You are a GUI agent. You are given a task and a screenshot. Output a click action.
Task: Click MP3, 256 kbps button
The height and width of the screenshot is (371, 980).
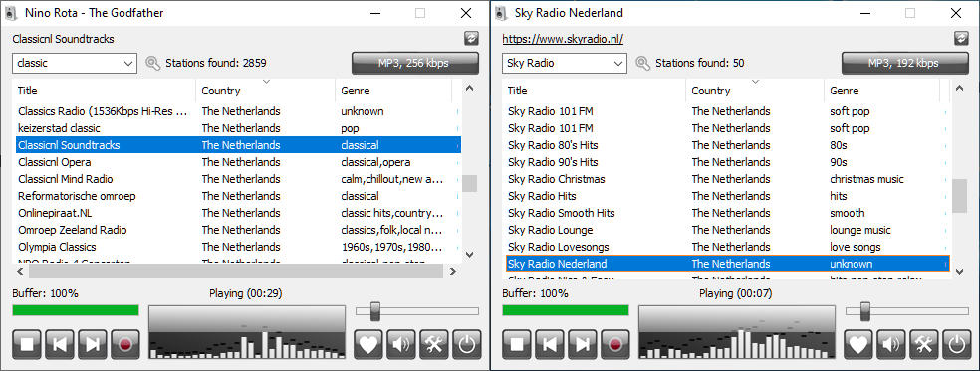pyautogui.click(x=415, y=63)
